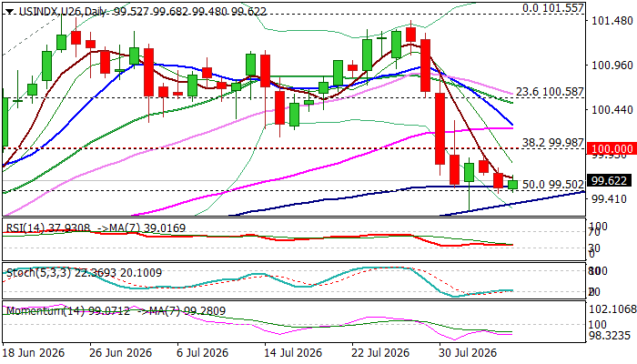The height and width of the screenshot is (364, 637).
Task: Click the 6 Jul 2026 date marker
Action: (x=203, y=352)
